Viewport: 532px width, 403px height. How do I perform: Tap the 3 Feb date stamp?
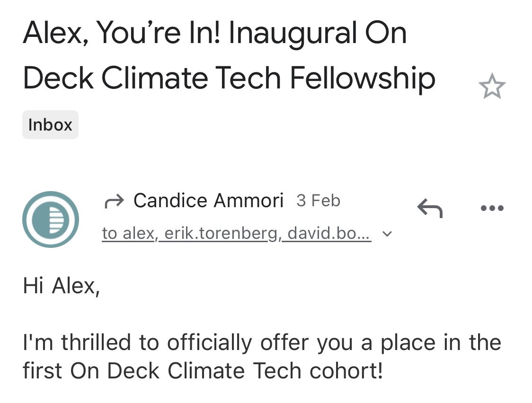click(x=318, y=201)
